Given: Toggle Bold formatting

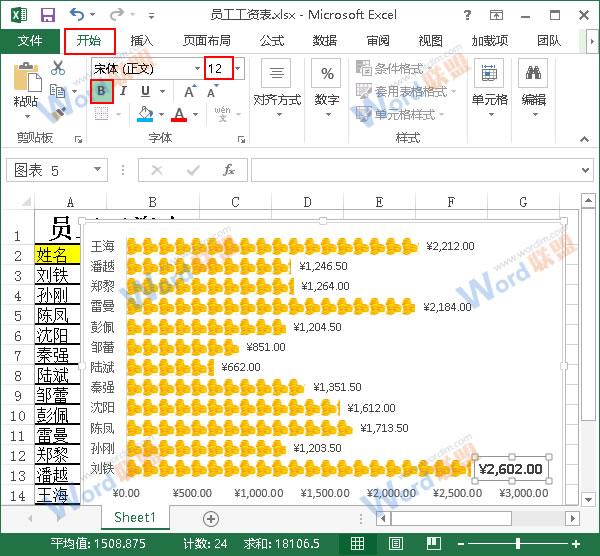Looking at the screenshot, I should point(101,91).
